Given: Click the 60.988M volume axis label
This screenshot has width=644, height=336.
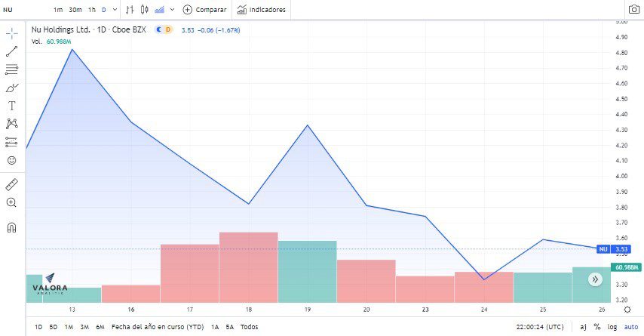Looking at the screenshot, I should 627,267.
